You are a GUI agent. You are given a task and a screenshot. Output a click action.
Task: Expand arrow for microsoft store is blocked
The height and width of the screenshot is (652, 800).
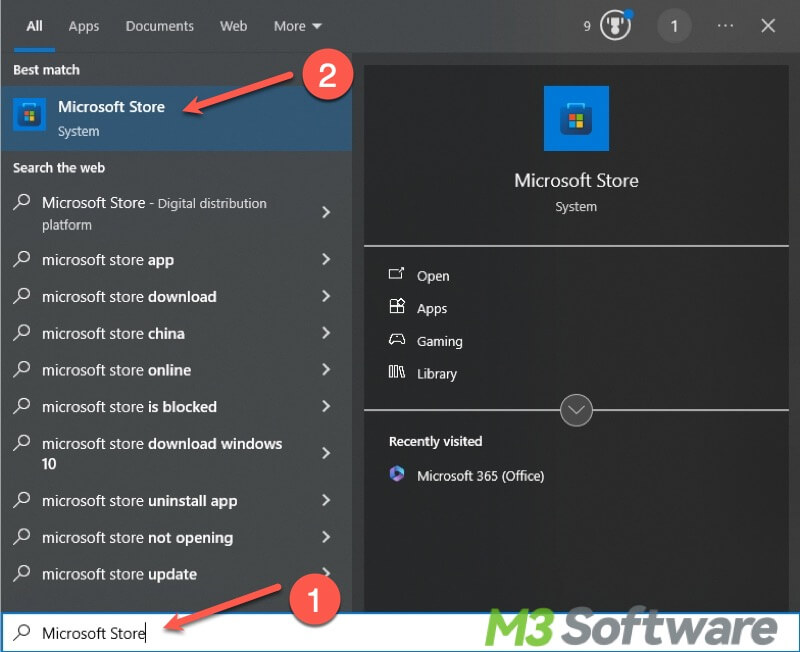point(326,406)
